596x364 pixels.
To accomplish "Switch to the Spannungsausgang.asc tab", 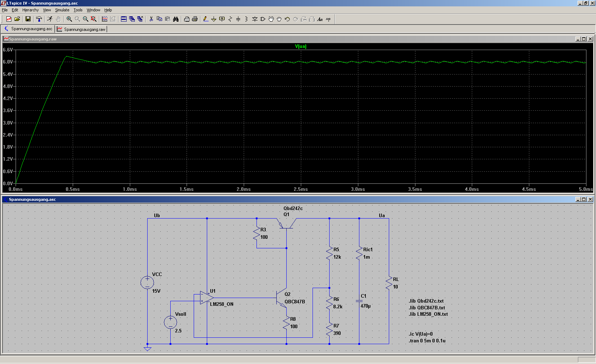I will coord(28,29).
